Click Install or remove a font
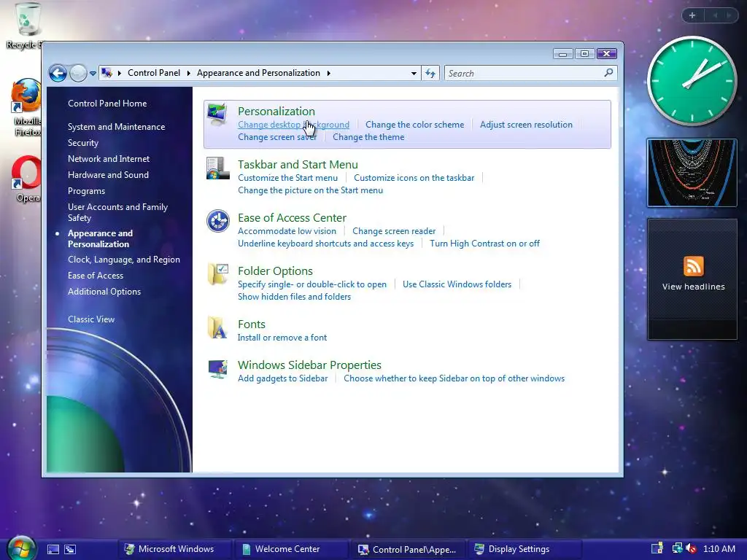This screenshot has width=747, height=560. 282,338
